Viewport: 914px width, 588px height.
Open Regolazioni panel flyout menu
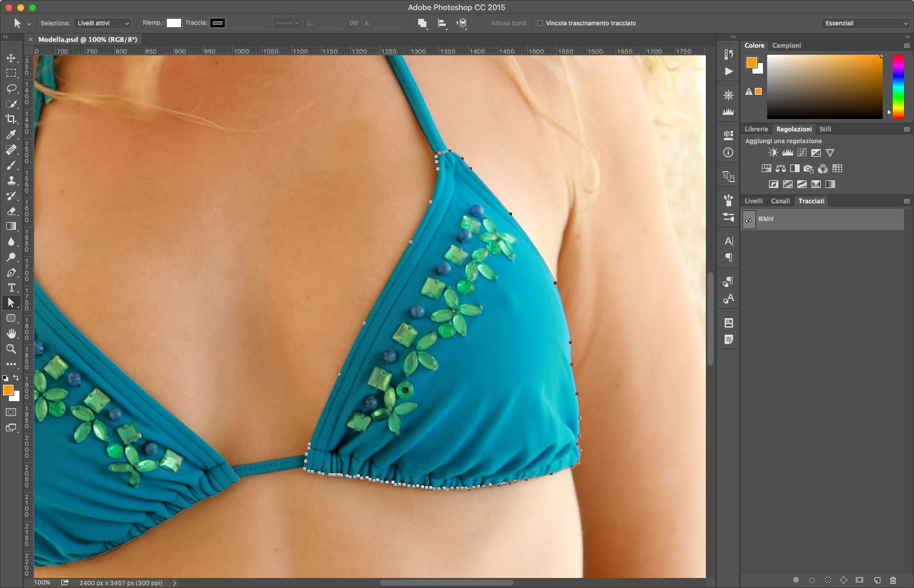(907, 129)
